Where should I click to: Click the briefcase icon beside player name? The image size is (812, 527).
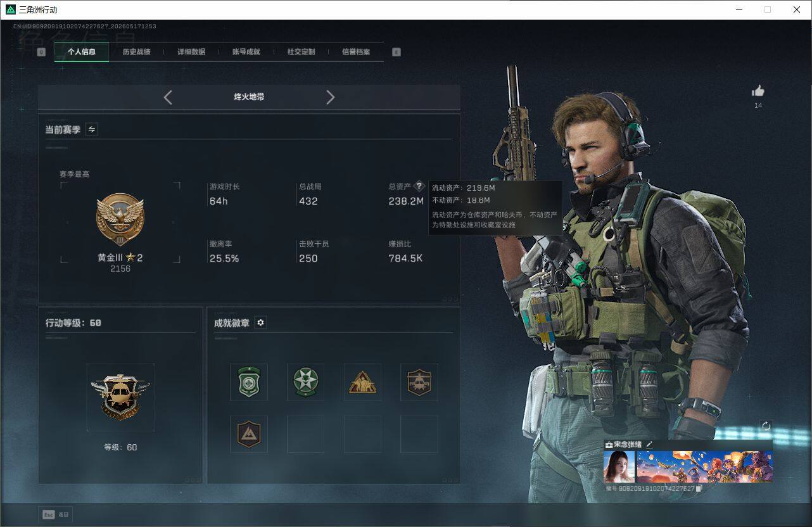609,445
